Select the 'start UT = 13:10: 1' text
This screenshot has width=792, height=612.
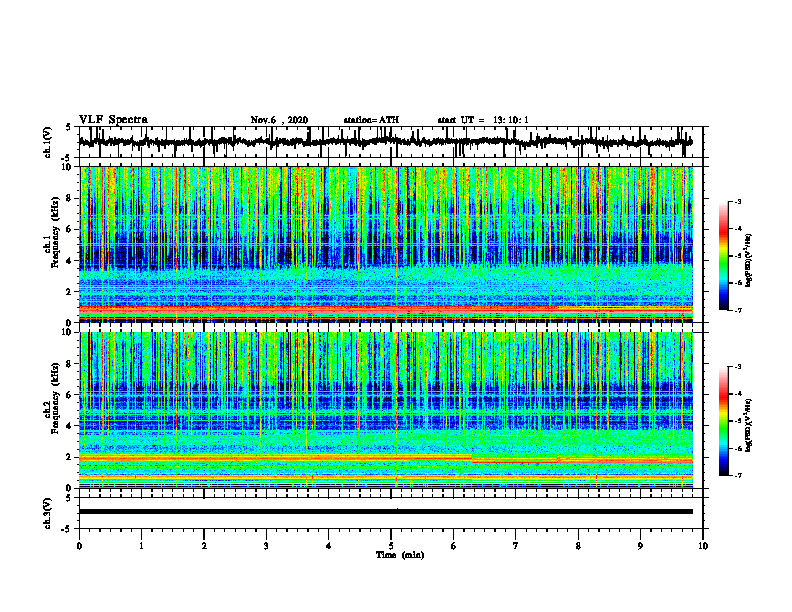tap(483, 120)
